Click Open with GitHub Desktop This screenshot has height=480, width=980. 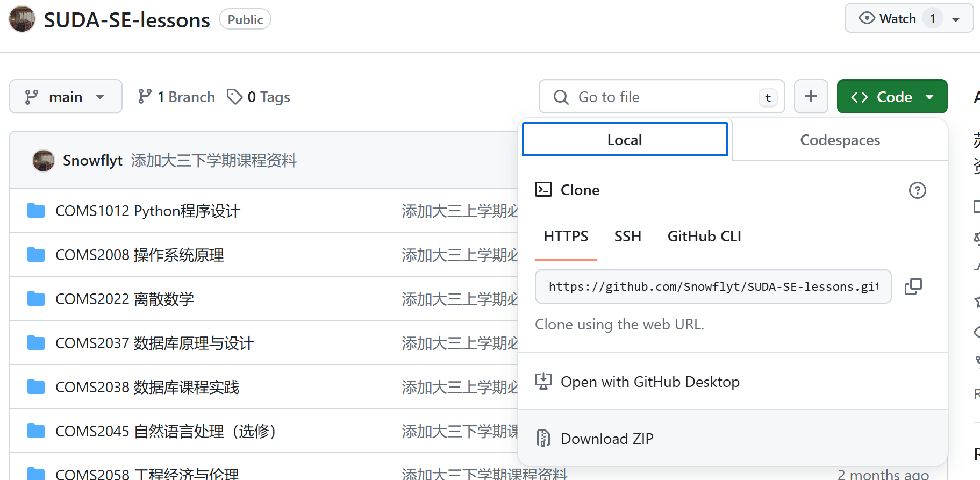[650, 382]
